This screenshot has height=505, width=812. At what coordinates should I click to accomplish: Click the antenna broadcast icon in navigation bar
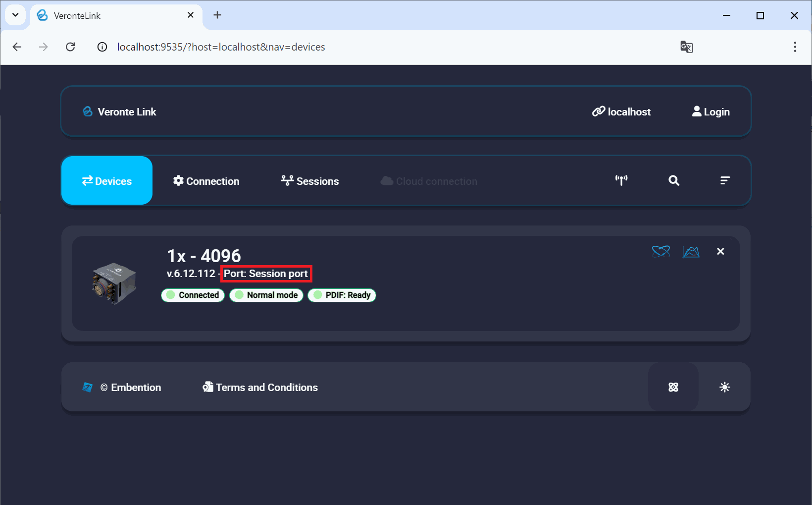pos(621,180)
